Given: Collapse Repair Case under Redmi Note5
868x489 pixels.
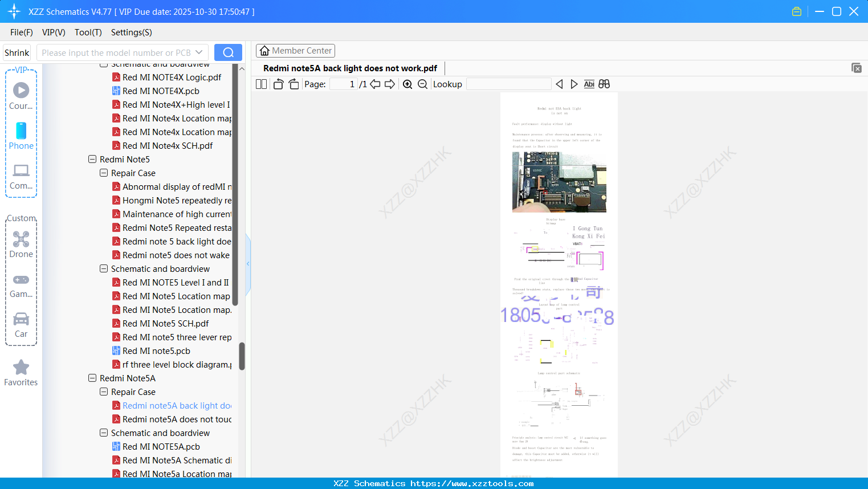Looking at the screenshot, I should (x=104, y=173).
